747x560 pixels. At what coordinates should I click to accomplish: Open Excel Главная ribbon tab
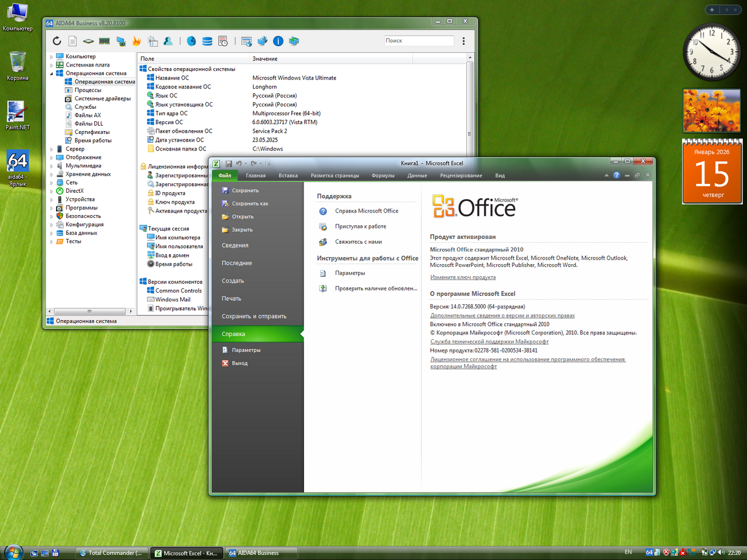(x=255, y=176)
